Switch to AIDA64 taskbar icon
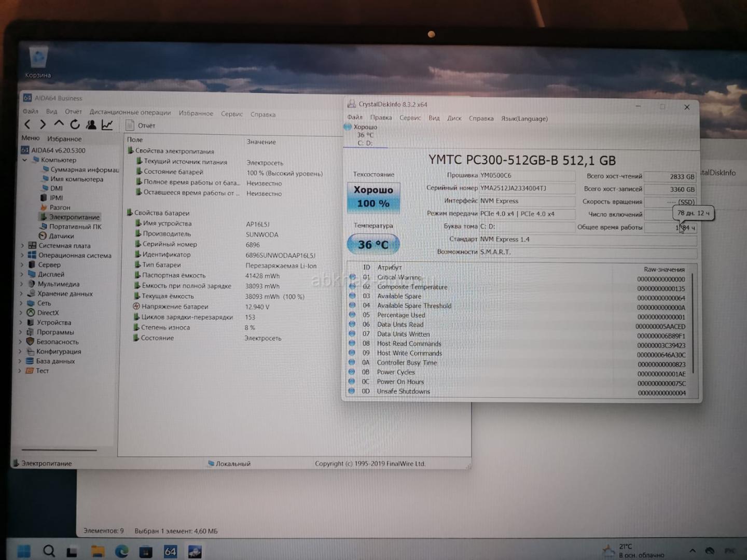This screenshot has height=560, width=747. click(x=170, y=552)
